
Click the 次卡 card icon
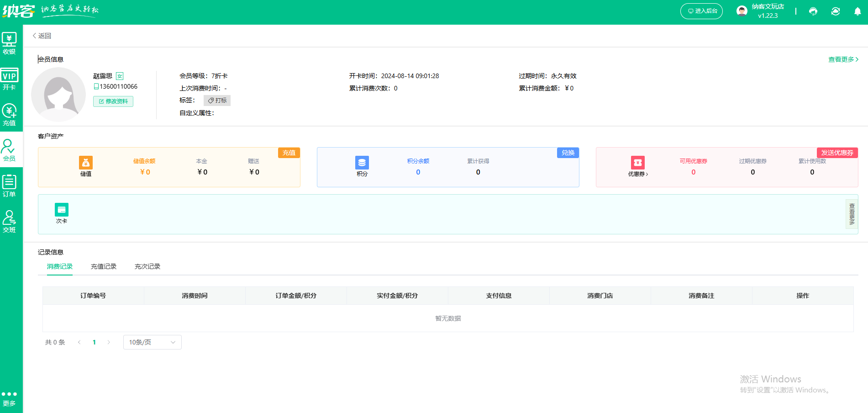(x=62, y=210)
